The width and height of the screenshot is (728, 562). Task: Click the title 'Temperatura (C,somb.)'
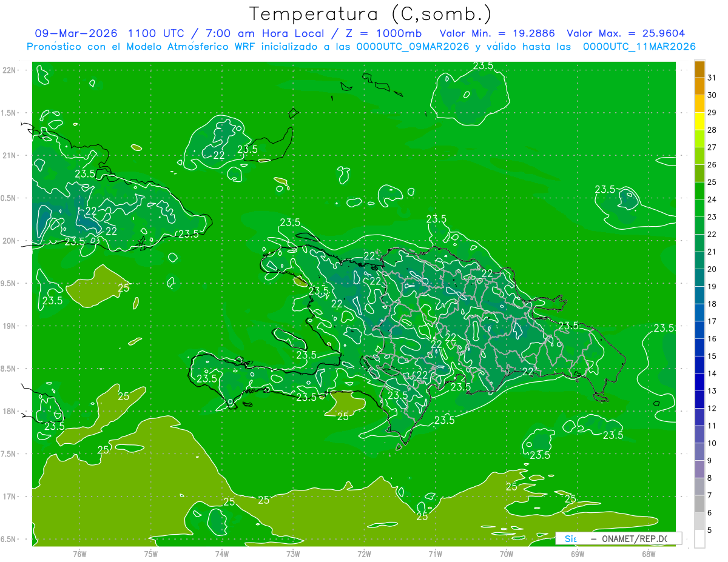[x=371, y=15]
